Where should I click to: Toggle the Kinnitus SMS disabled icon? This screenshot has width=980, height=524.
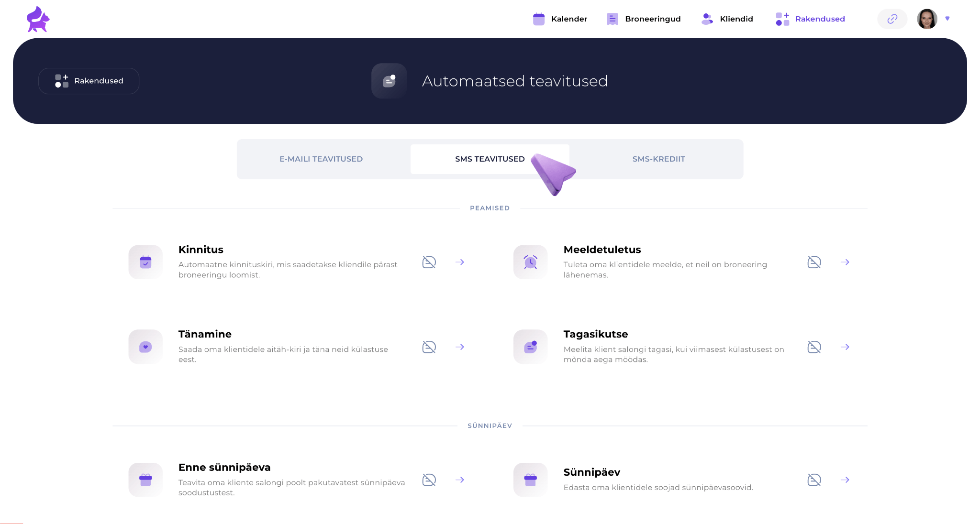pos(429,262)
